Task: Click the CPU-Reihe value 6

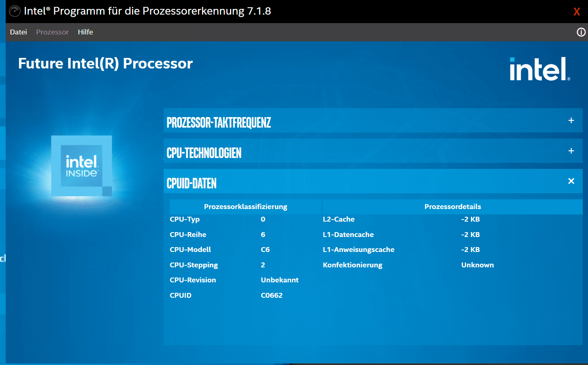Action: point(263,235)
